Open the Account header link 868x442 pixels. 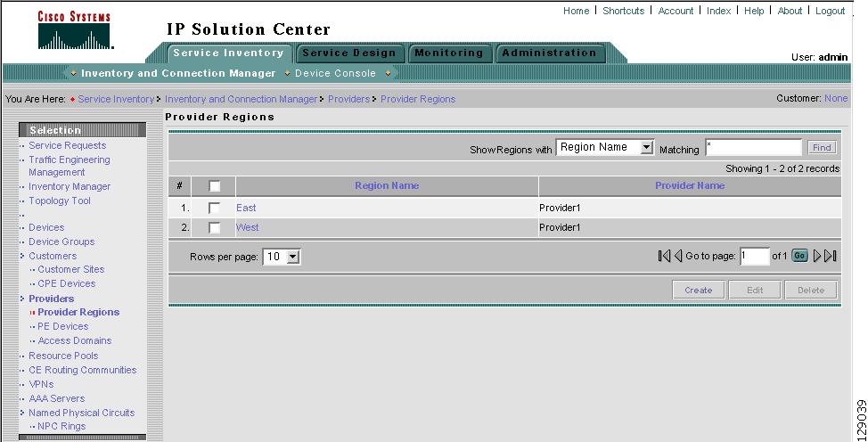676,11
